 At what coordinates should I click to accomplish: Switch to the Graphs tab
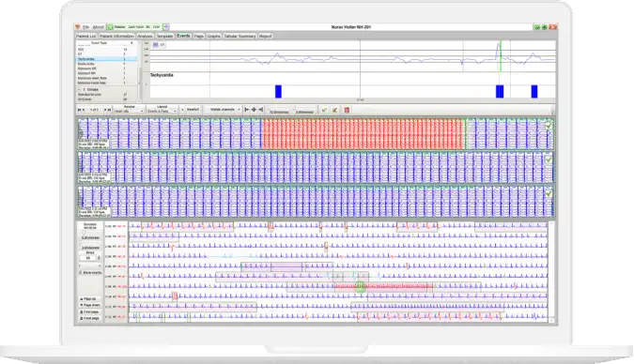pyautogui.click(x=214, y=36)
